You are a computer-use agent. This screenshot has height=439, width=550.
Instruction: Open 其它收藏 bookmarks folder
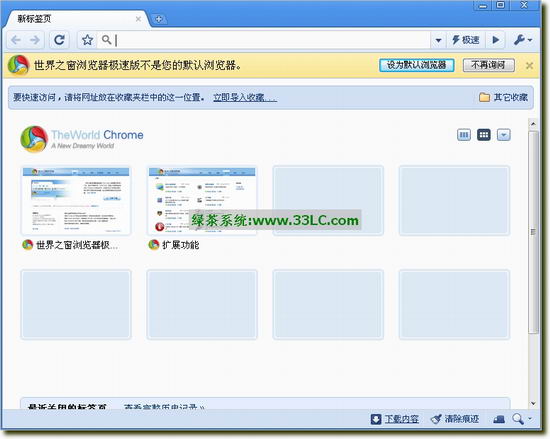pos(503,97)
